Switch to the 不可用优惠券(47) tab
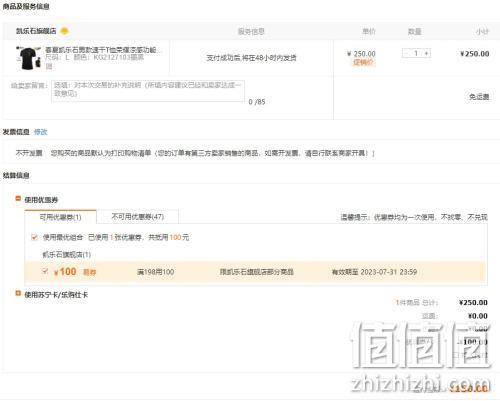500x401 pixels. 138,217
